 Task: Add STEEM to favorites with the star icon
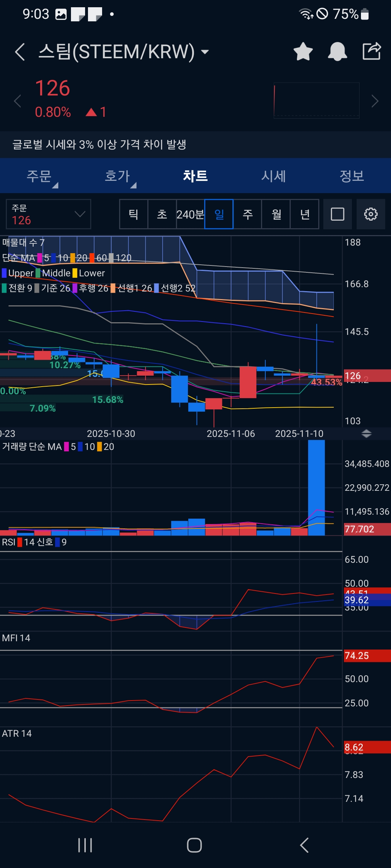coord(303,51)
